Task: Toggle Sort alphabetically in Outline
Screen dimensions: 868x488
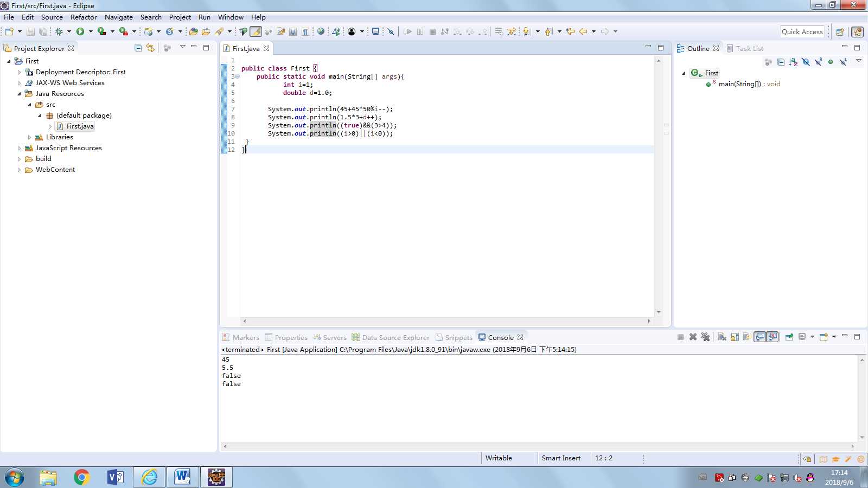Action: [793, 62]
